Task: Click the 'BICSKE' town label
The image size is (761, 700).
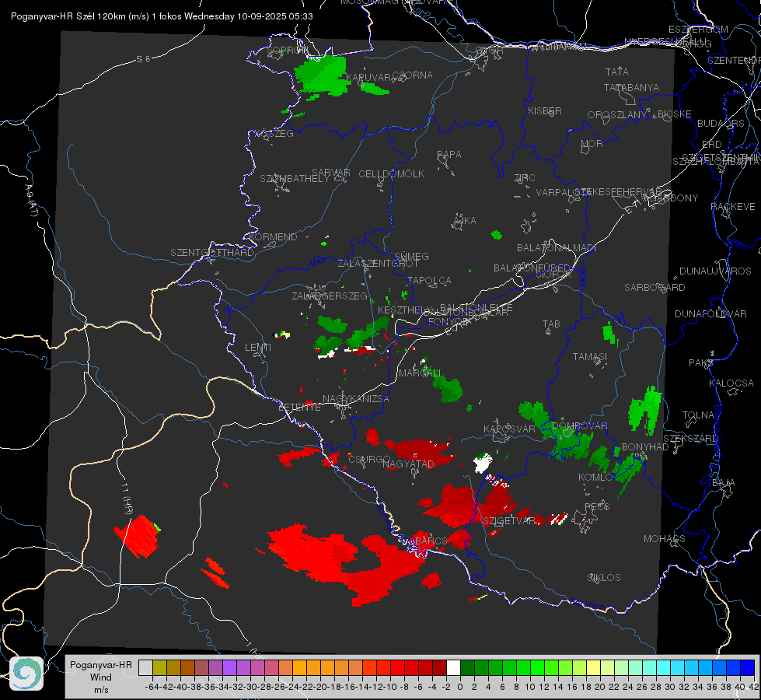Action: point(674,114)
